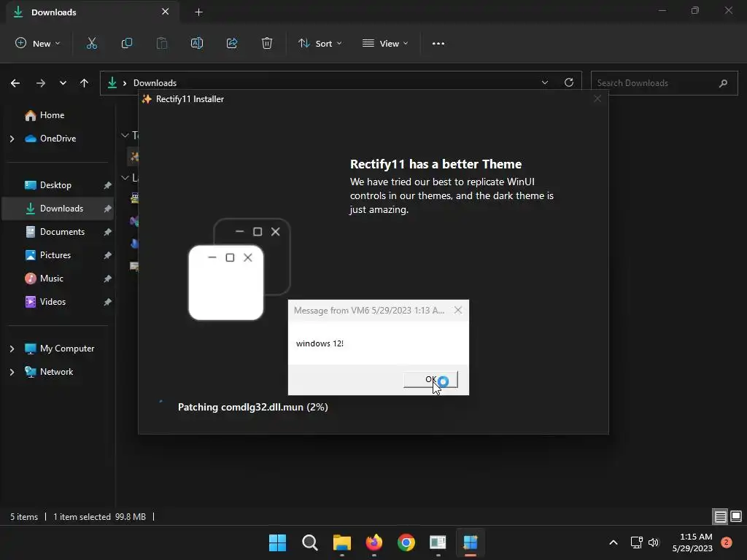This screenshot has height=560, width=747.
Task: Open the View dropdown
Action: pyautogui.click(x=385, y=43)
